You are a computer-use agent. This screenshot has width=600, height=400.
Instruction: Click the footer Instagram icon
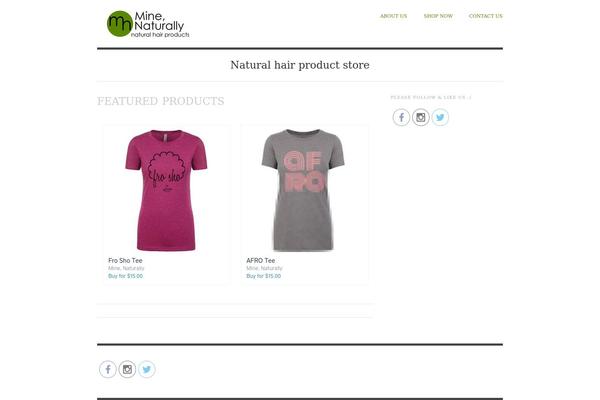[127, 369]
